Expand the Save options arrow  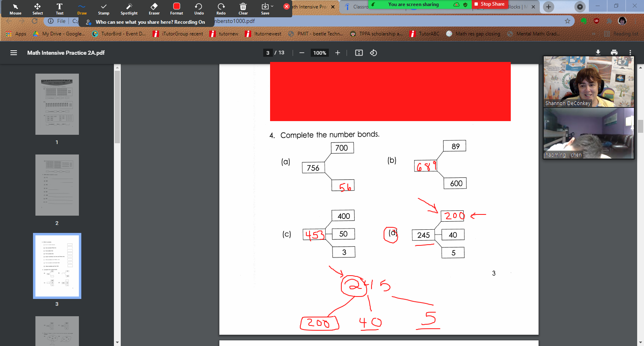(272, 6)
